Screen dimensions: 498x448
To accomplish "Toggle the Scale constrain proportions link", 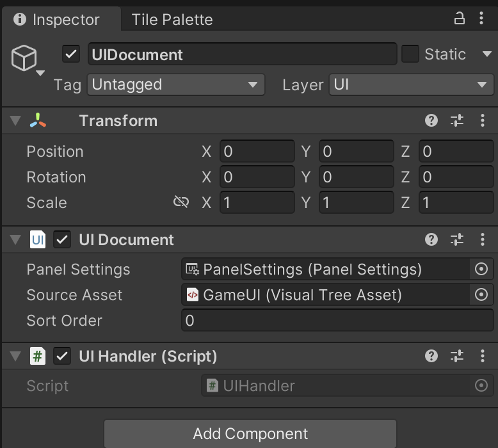I will (181, 202).
